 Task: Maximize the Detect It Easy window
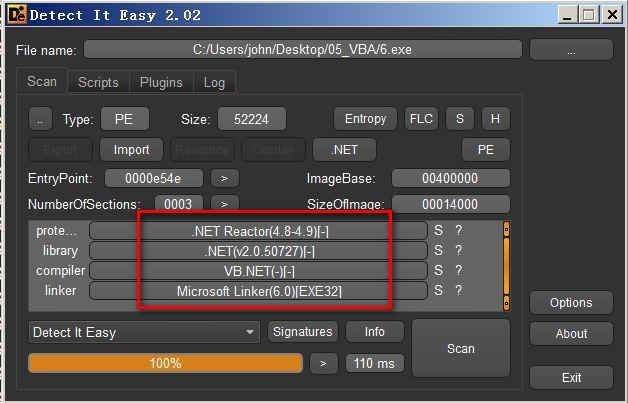tap(589, 15)
